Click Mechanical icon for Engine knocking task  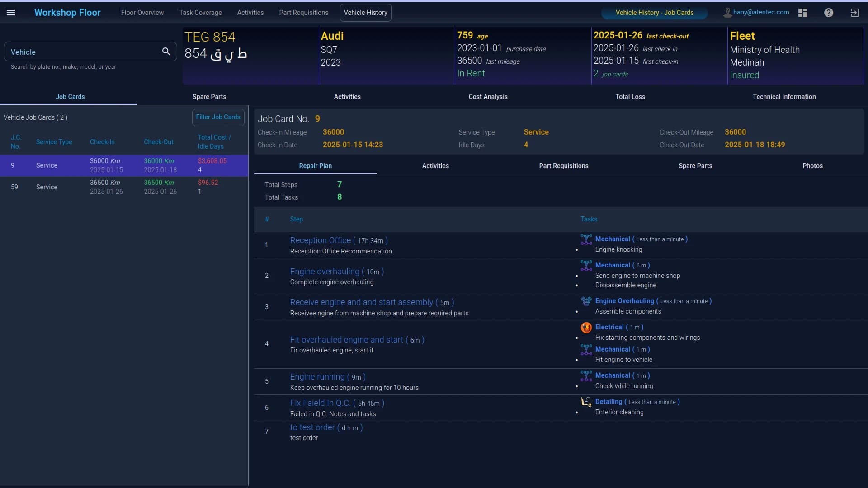coord(586,239)
